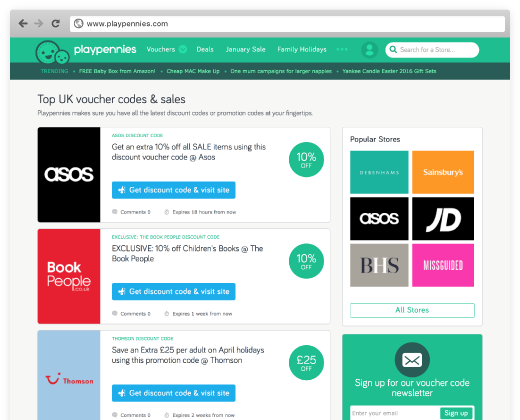This screenshot has width=520, height=420.
Task: Focus the Enter your email field
Action: [394, 413]
